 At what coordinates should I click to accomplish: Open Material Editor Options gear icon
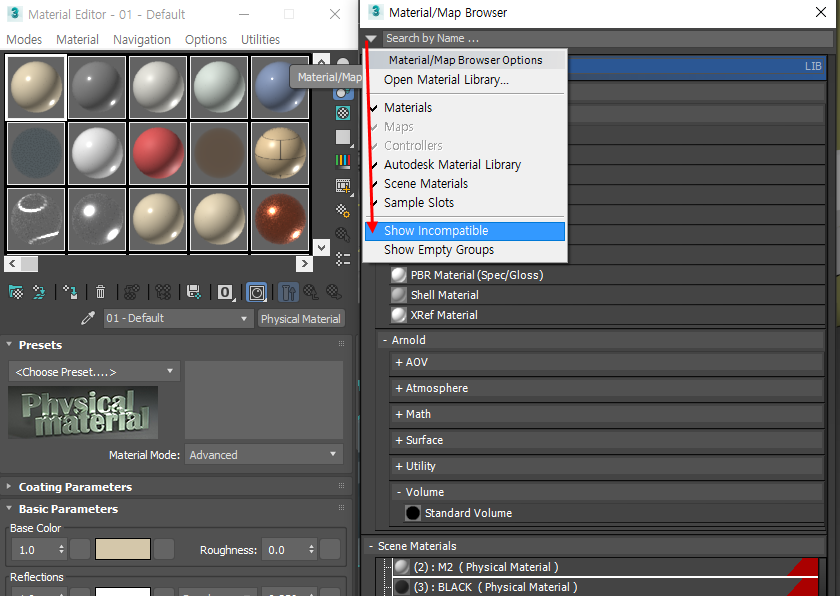[343, 210]
